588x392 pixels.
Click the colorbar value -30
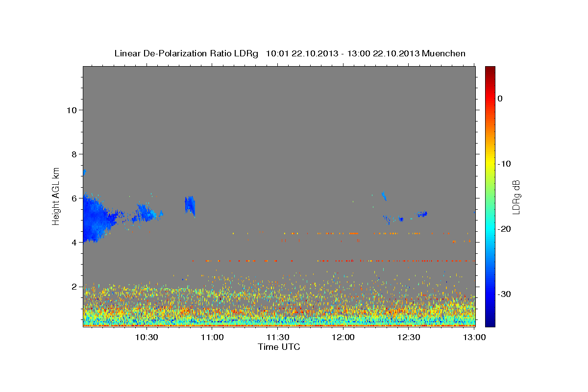504,294
